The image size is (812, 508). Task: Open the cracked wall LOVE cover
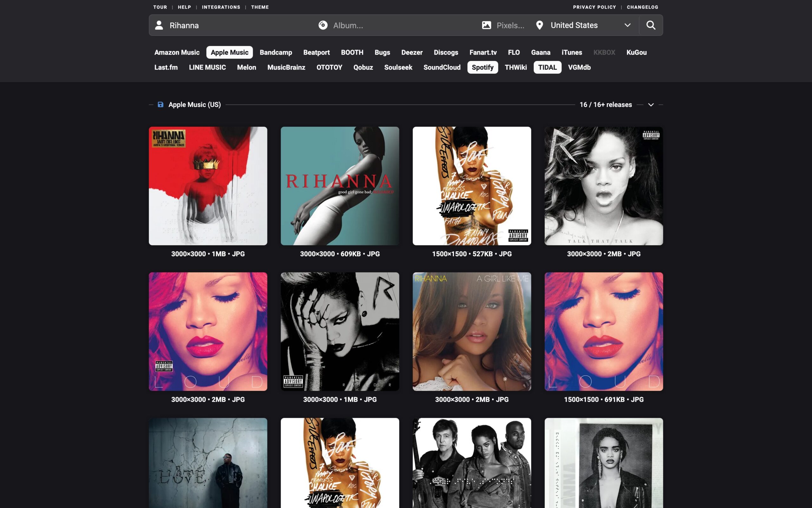point(208,463)
